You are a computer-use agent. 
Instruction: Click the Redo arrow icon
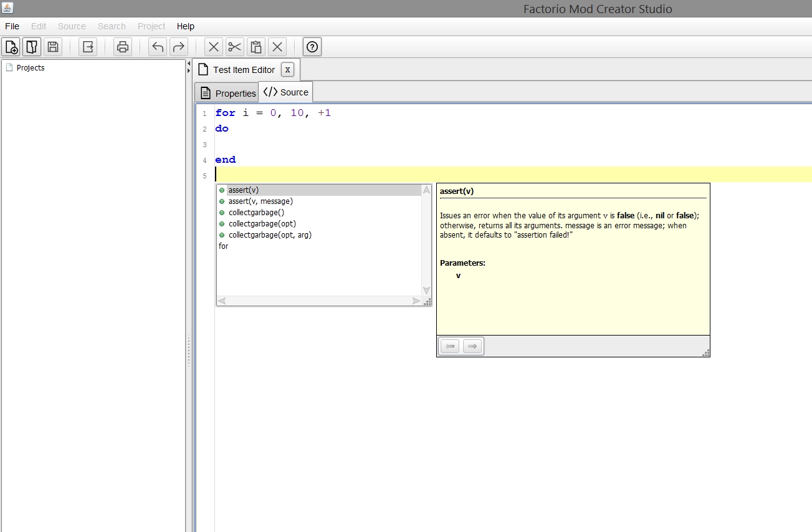[x=179, y=47]
